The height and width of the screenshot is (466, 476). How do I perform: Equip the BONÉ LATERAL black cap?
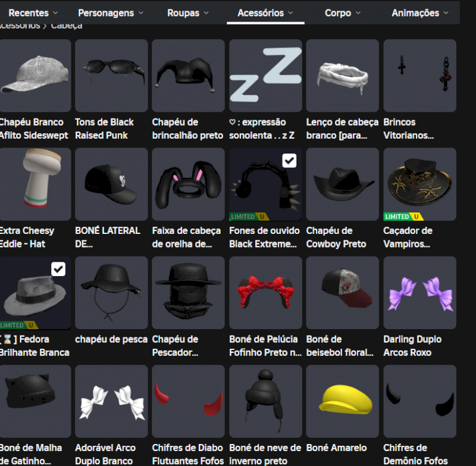pos(111,184)
